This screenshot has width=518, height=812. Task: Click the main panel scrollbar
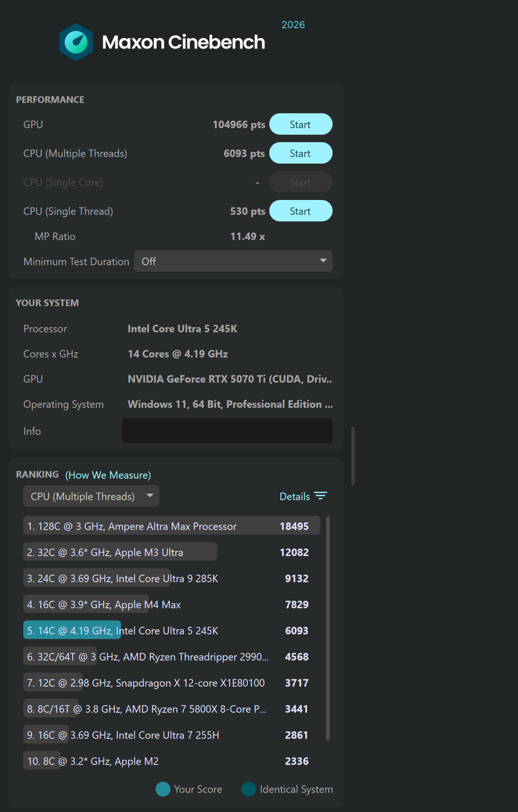[x=353, y=456]
